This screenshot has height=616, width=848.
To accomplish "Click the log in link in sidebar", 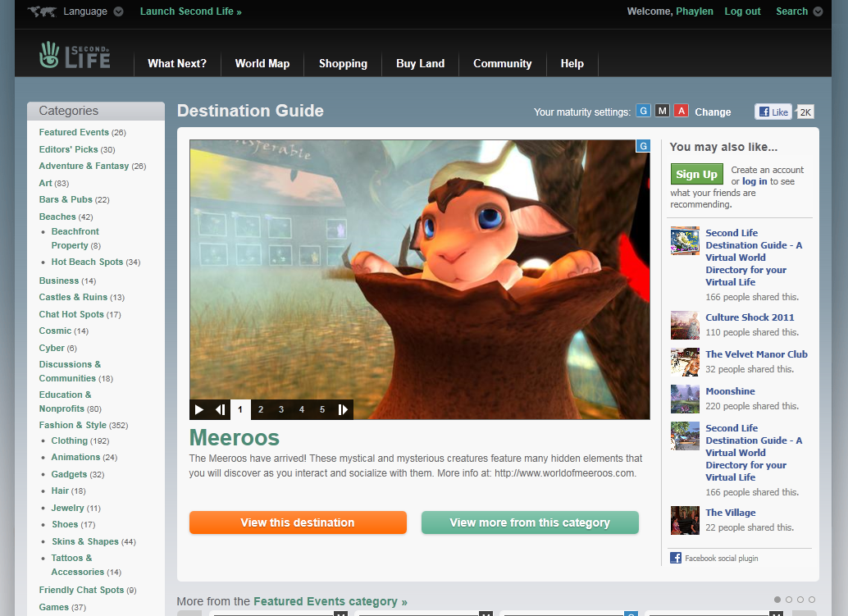I will pos(755,182).
